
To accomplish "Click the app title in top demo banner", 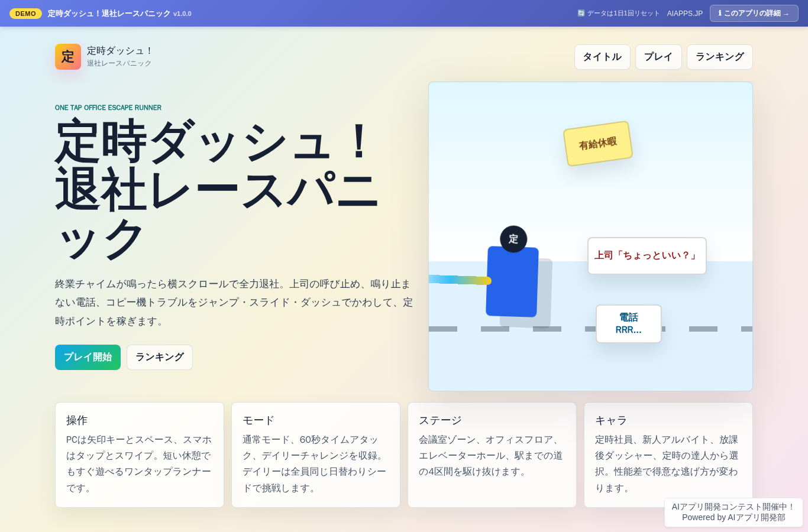I will coord(109,14).
